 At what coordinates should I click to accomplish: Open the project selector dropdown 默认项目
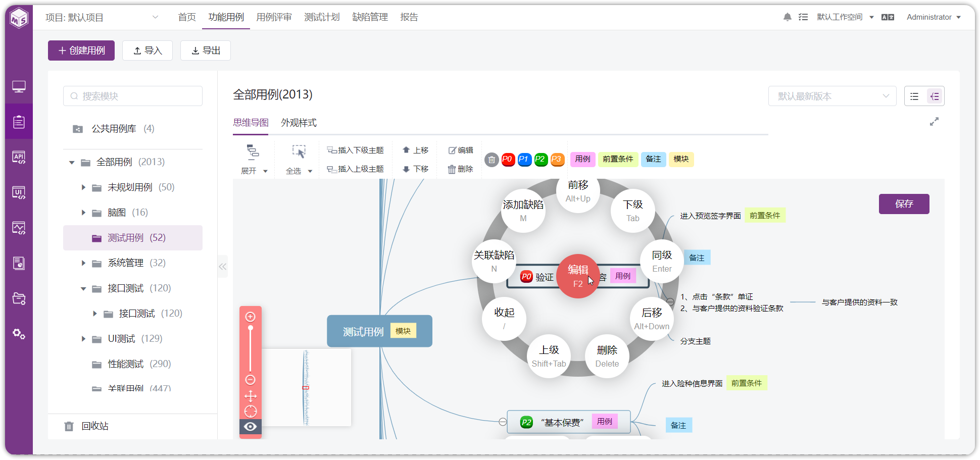coord(102,18)
